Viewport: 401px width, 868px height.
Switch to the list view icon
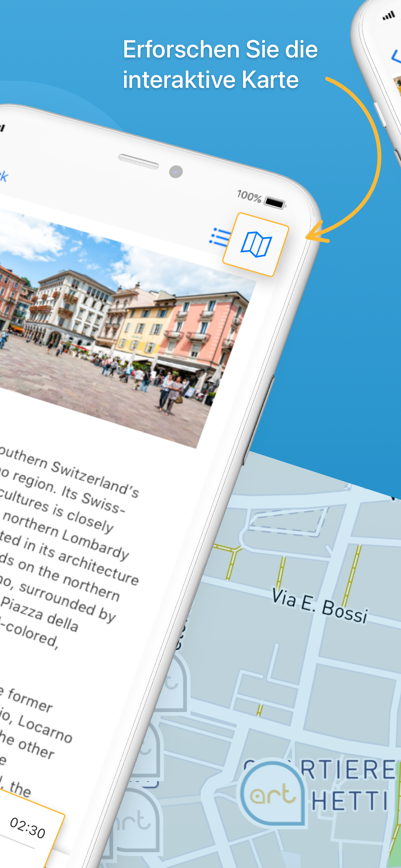tap(220, 237)
